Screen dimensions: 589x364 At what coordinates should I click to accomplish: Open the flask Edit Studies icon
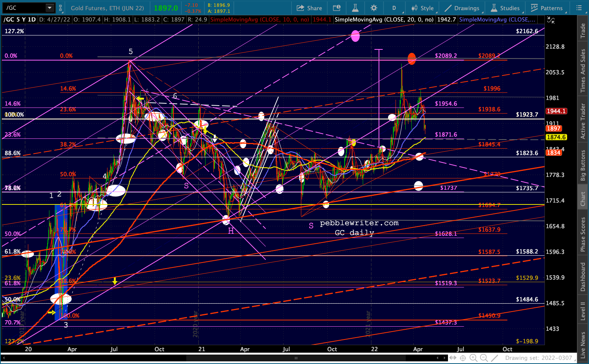(355, 8)
